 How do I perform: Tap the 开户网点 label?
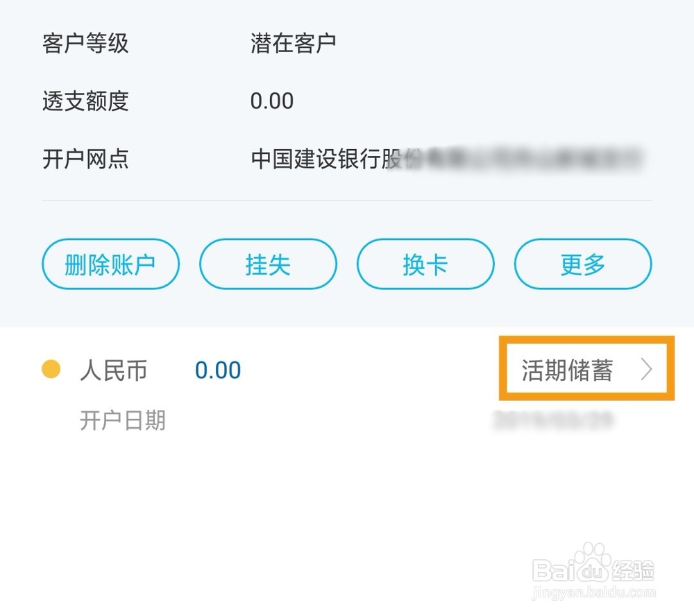pyautogui.click(x=85, y=159)
